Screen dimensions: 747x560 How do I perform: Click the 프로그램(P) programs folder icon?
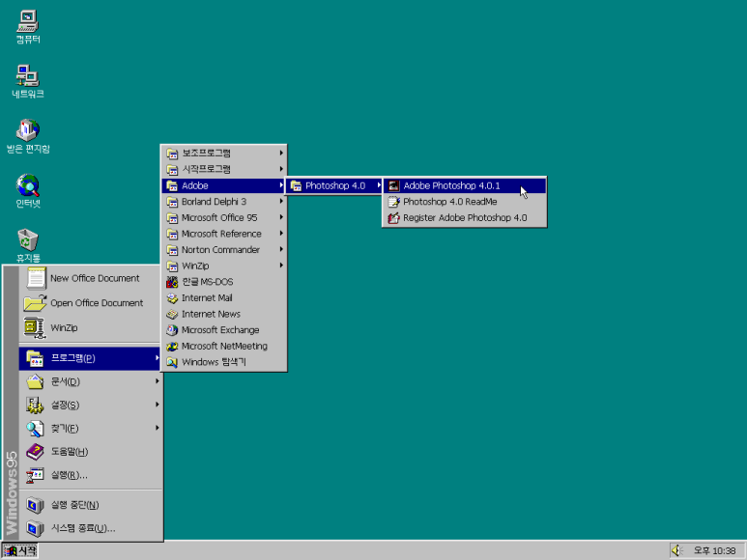click(x=35, y=358)
